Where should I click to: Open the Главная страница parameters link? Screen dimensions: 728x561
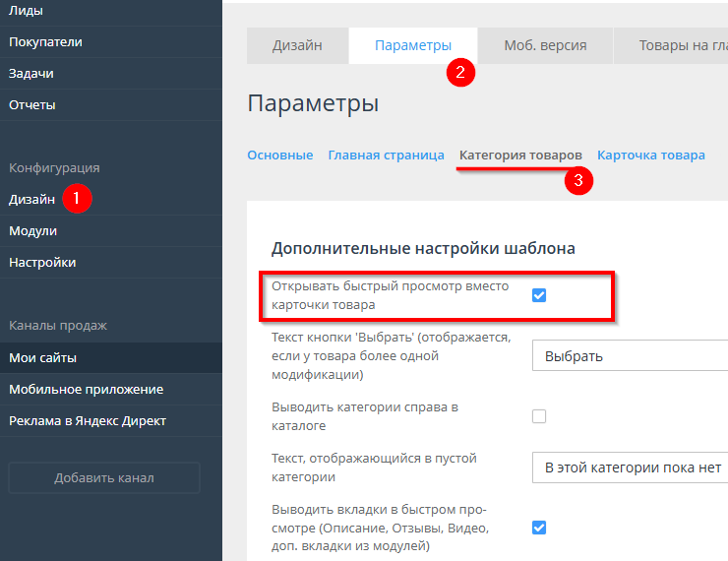(386, 156)
